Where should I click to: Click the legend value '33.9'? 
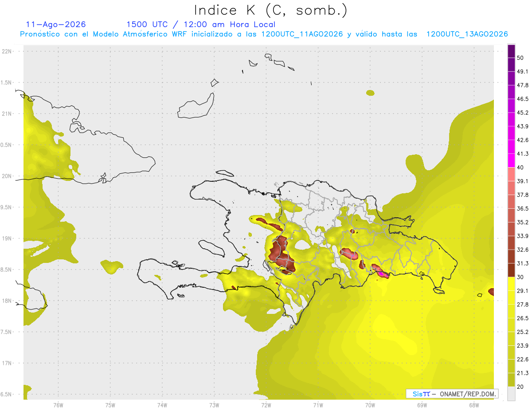tap(523, 236)
